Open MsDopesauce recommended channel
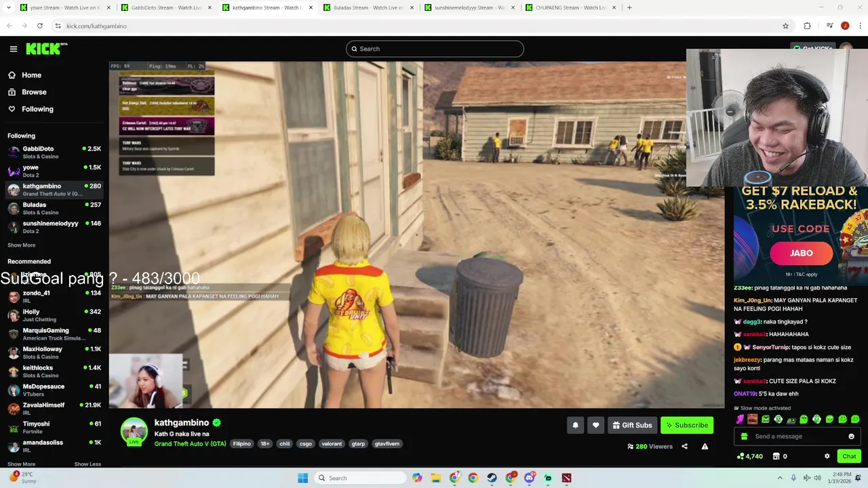 point(54,390)
